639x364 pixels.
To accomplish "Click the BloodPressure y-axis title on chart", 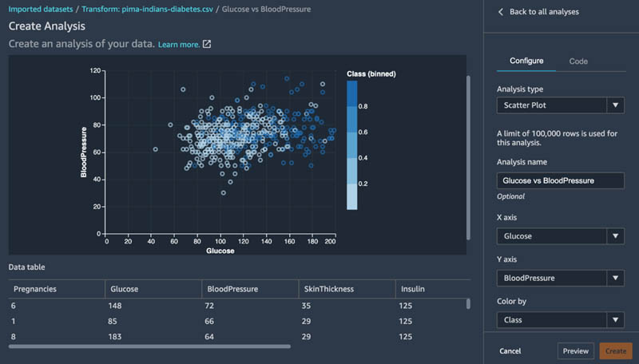I will 84,152.
